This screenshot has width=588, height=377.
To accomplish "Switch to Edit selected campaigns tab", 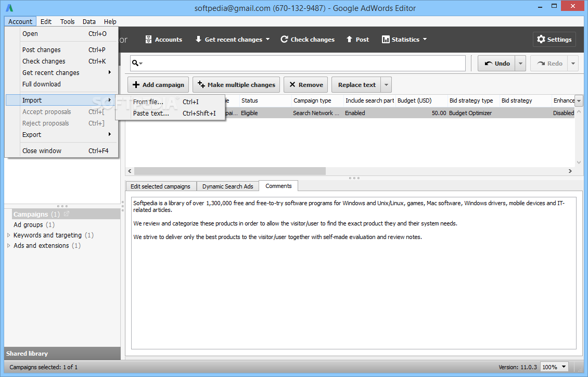I will point(160,186).
